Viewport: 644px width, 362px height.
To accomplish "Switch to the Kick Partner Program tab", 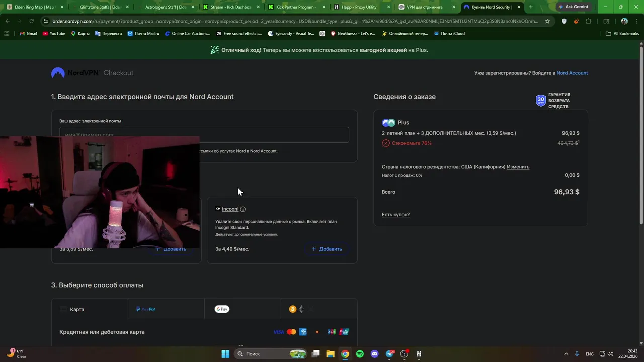I will 297,7.
